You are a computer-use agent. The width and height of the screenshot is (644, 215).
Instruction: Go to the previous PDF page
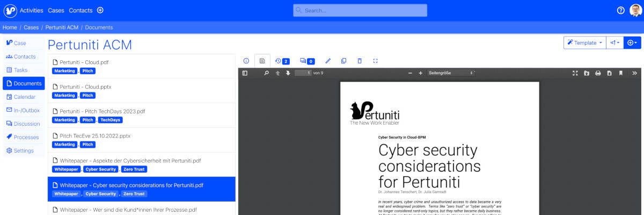[x=278, y=73]
